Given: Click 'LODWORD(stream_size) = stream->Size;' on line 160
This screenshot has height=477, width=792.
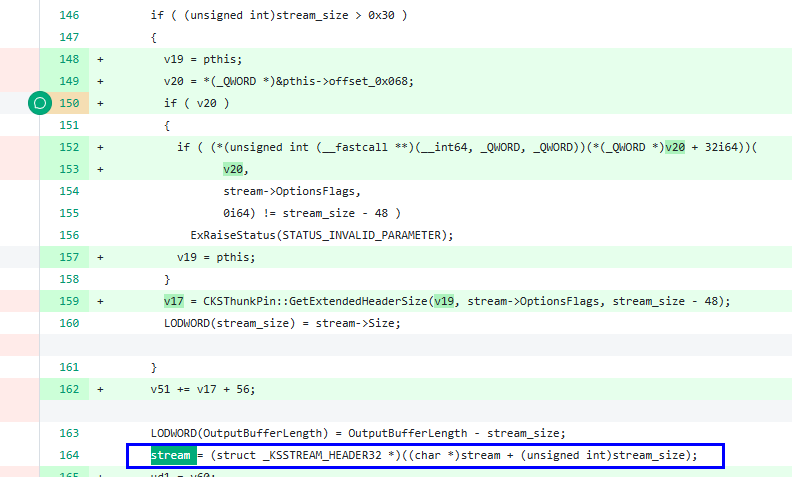Looking at the screenshot, I should click(282, 323).
